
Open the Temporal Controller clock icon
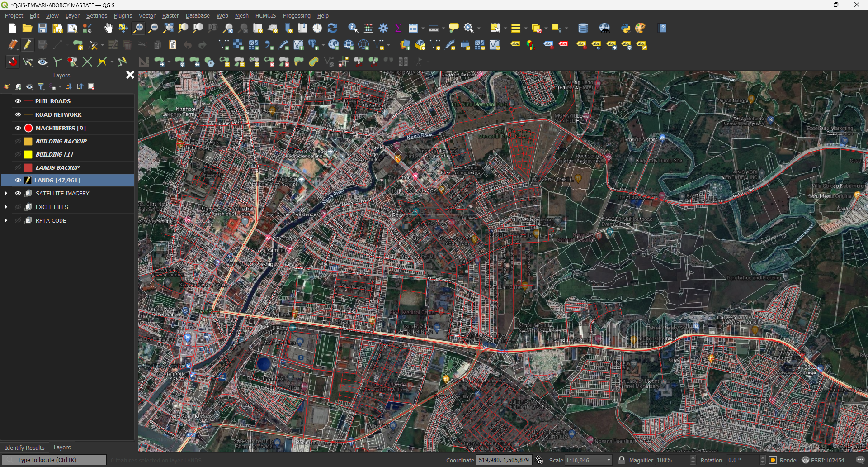(x=317, y=28)
